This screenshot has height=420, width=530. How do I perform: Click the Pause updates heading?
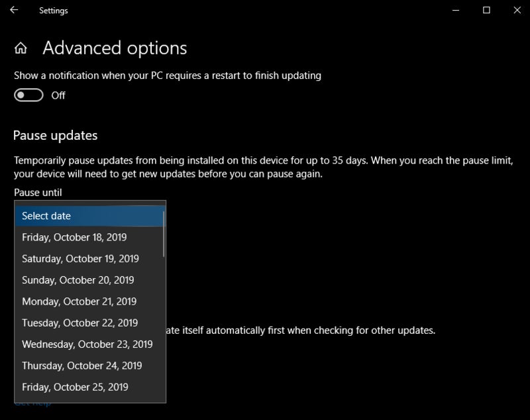55,136
